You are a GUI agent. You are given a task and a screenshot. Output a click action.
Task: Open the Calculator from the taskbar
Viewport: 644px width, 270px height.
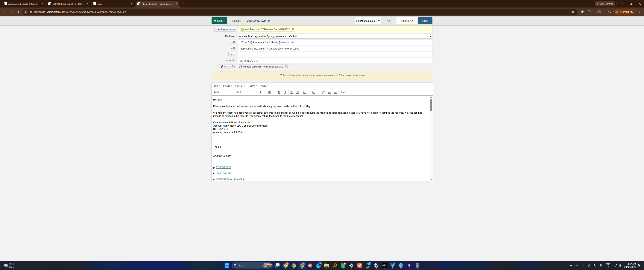pyautogui.click(x=417, y=265)
